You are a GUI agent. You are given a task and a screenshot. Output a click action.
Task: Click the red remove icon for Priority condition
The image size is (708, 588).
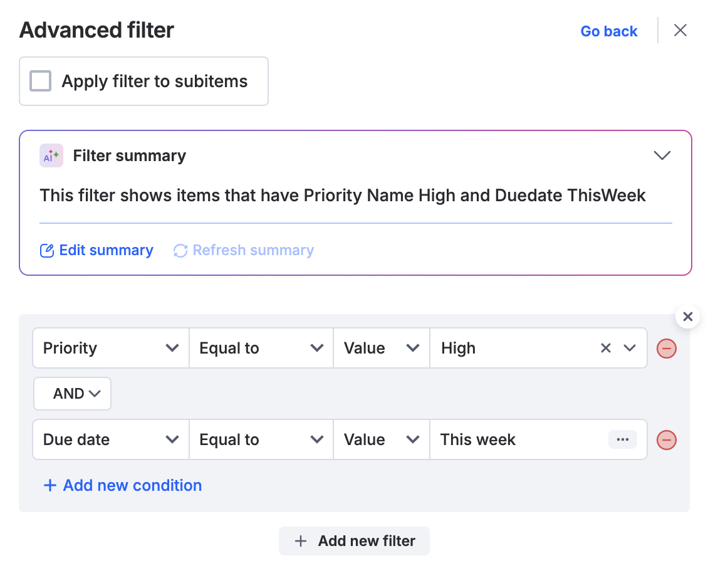(x=666, y=349)
